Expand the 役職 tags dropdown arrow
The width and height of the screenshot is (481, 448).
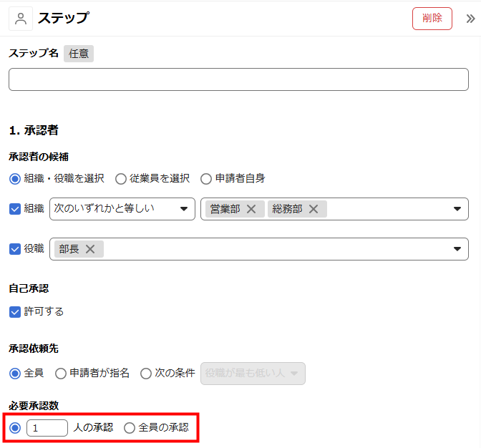tap(457, 249)
